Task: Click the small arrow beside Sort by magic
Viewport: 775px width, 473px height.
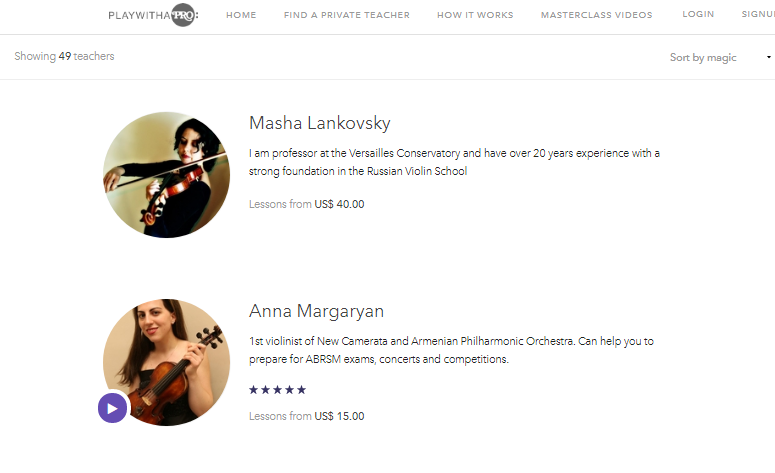Action: (x=768, y=58)
